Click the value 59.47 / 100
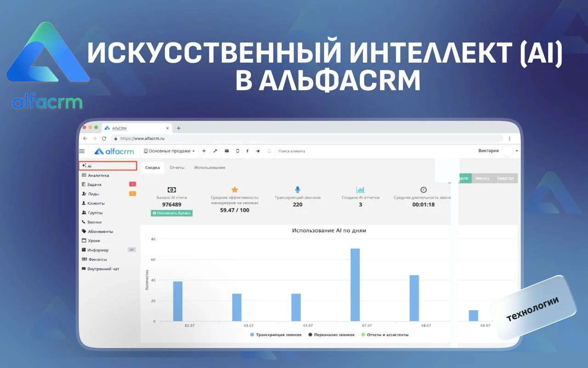Viewport: 588px width, 368px height. point(235,210)
